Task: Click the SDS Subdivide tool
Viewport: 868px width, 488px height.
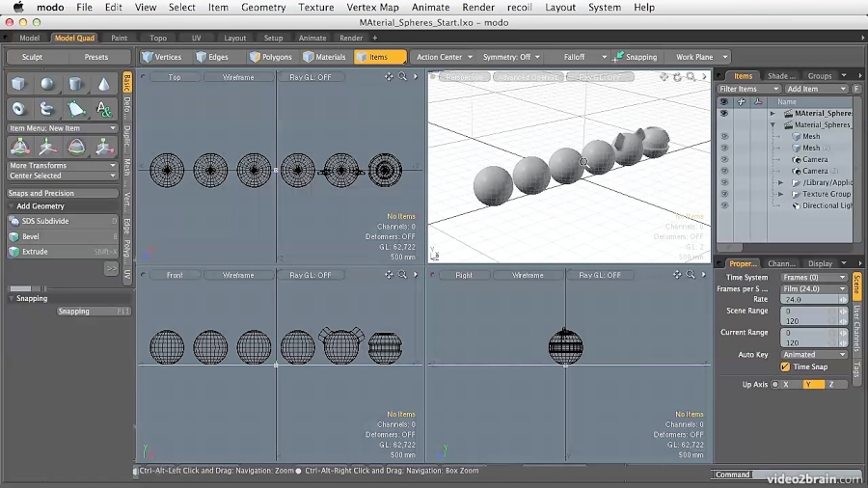Action: click(x=44, y=221)
